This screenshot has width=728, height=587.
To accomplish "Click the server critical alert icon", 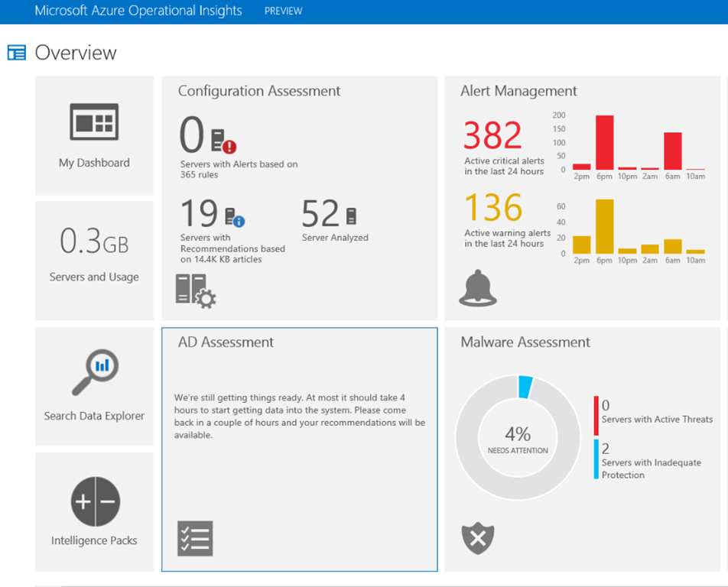I will point(223,141).
